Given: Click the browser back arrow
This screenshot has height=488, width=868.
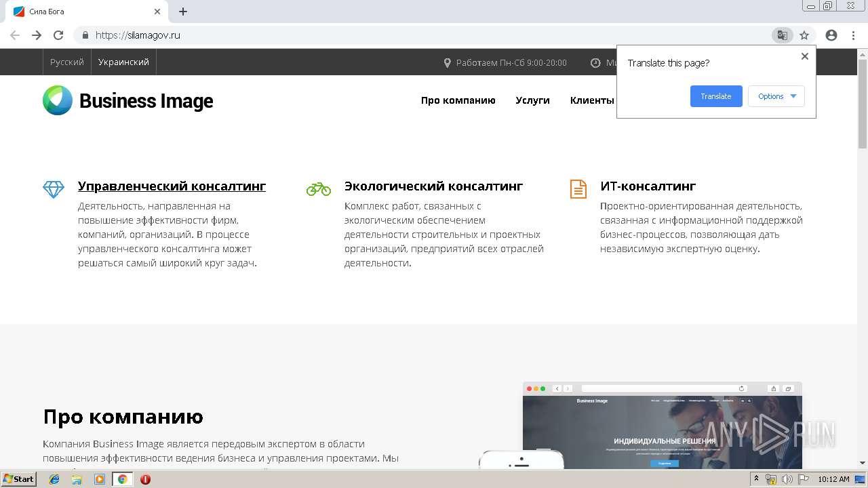Looking at the screenshot, I should click(15, 35).
